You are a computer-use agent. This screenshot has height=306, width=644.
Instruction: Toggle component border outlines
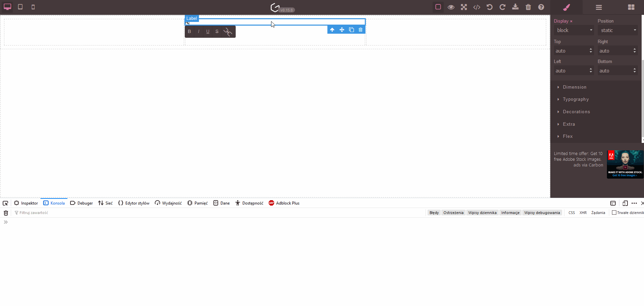coord(438,7)
